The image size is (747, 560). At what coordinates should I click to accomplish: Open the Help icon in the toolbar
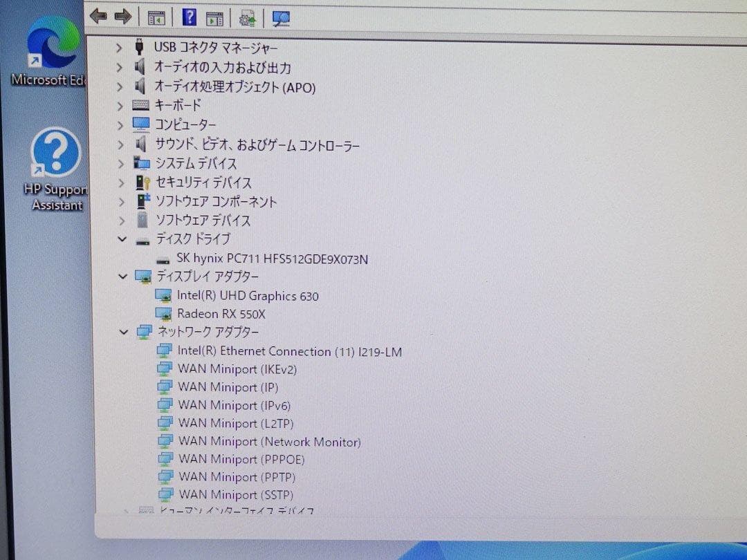click(x=189, y=17)
